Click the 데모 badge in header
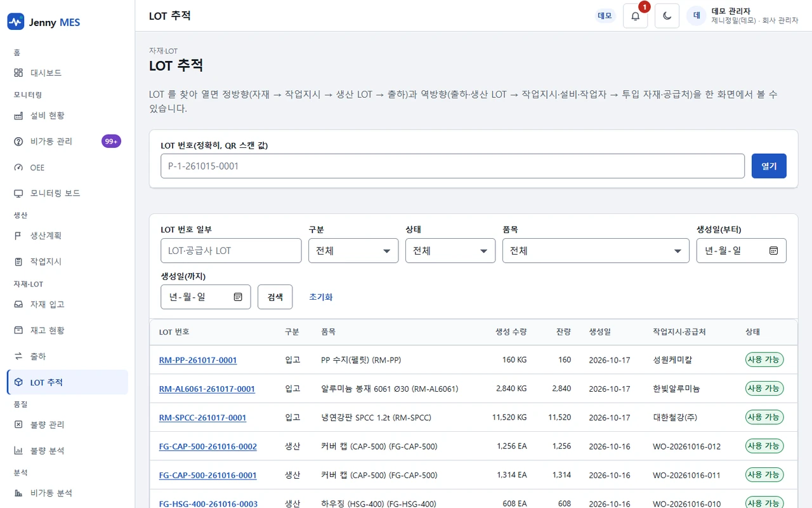The height and width of the screenshot is (508, 812). point(605,16)
